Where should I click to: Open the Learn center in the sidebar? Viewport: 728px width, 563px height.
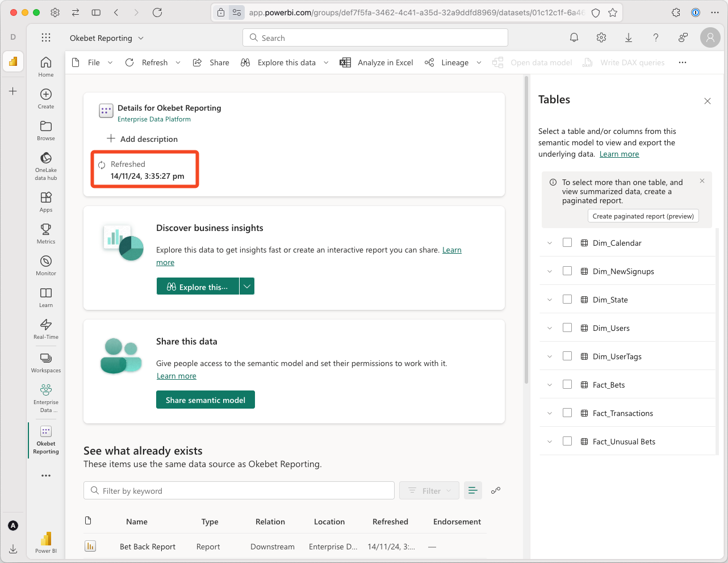pos(46,297)
